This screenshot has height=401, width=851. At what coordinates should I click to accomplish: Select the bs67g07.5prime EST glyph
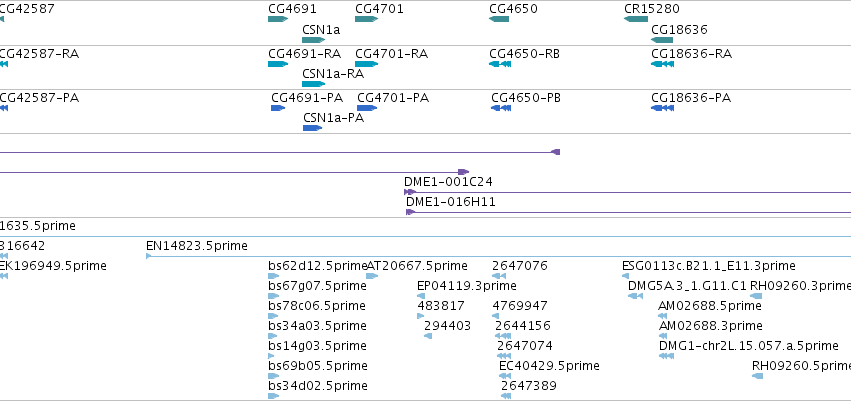(x=274, y=296)
